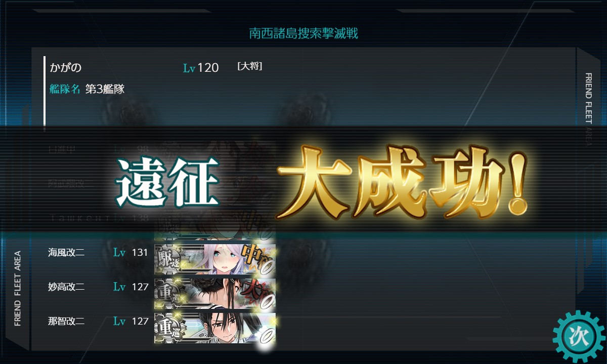The image size is (607, 364).
Task: Click the expedition title 南西諸島捜索撃滅戦
Action: pyautogui.click(x=303, y=34)
